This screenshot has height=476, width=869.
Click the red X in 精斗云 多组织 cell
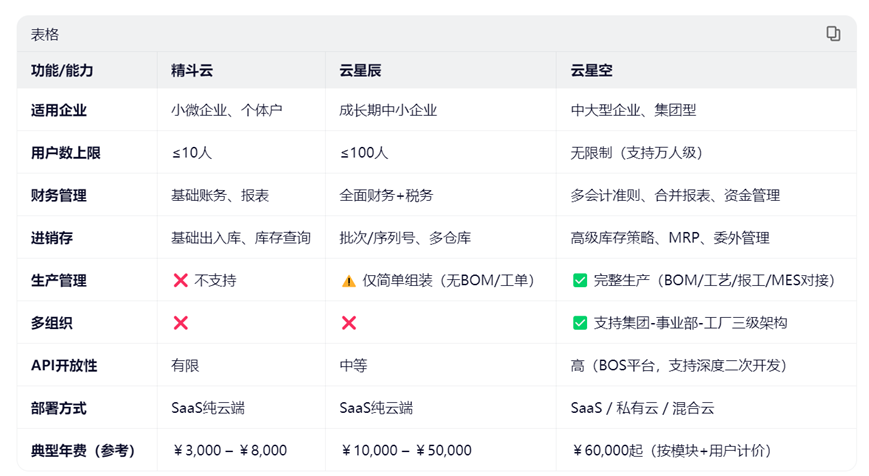pos(181,323)
